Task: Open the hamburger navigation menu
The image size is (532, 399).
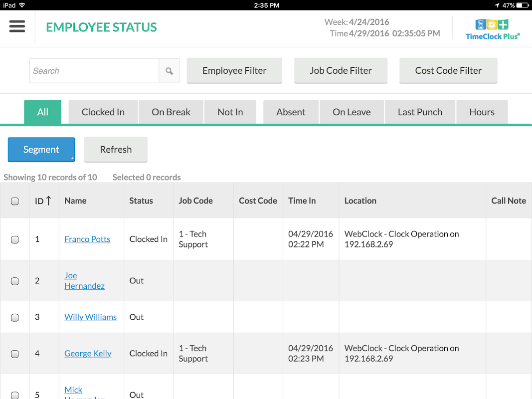Action: (17, 26)
